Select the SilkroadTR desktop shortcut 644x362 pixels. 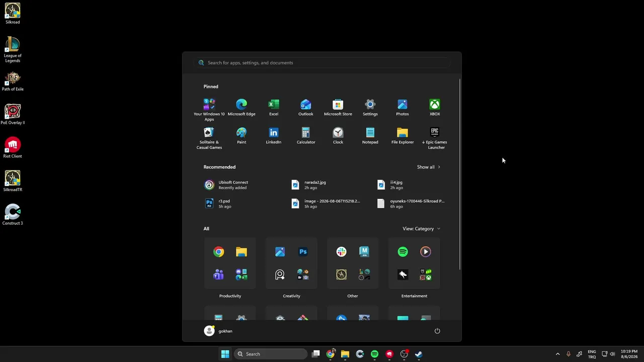tap(13, 182)
